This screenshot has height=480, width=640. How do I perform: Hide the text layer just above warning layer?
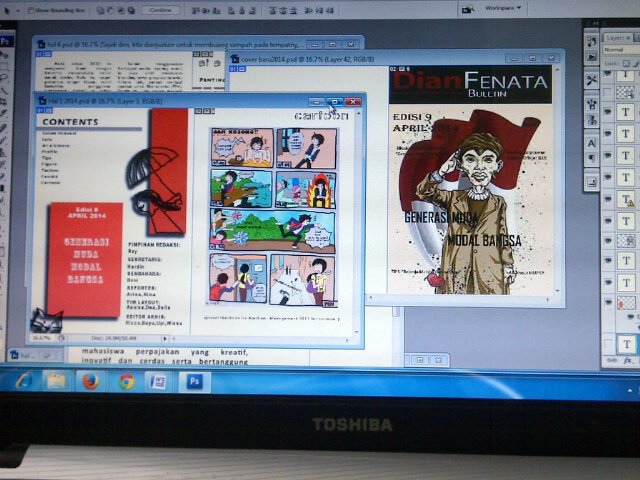[x=608, y=177]
